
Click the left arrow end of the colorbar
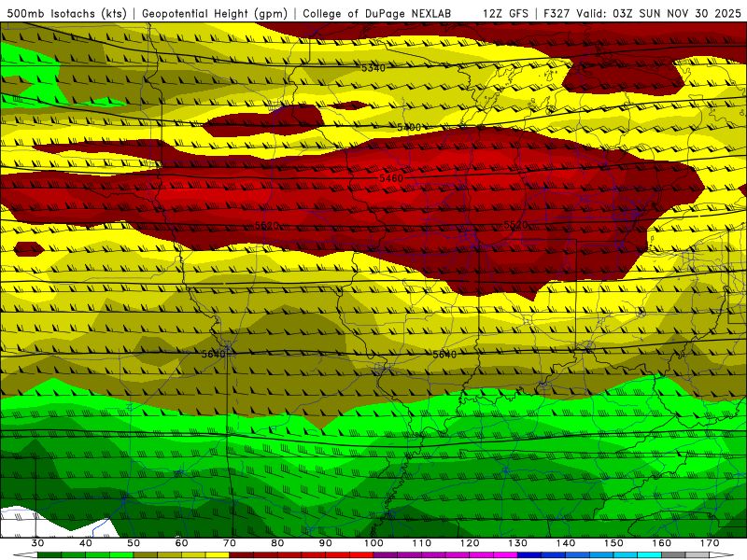pyautogui.click(x=25, y=555)
